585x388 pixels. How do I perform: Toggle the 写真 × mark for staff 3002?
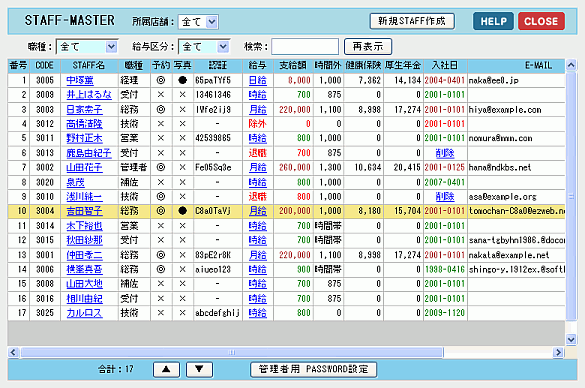(x=182, y=167)
